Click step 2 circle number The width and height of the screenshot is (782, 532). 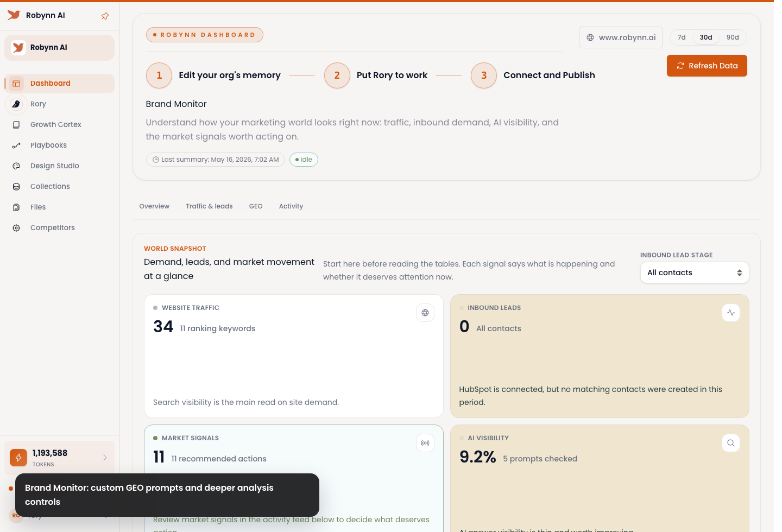tap(337, 75)
